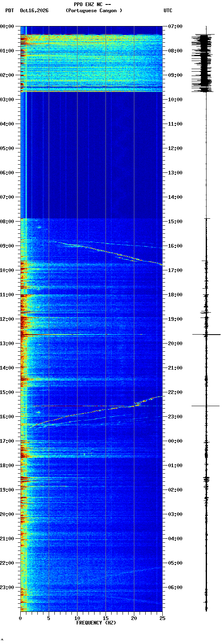Click the PDT axis label '09:00'

(x=7, y=246)
